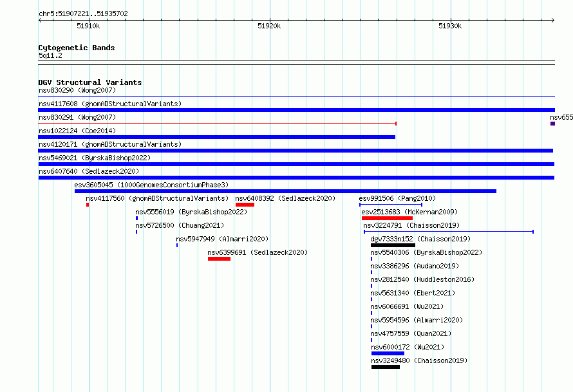Click the thick blue bar of nsv4117608
573x392 pixels.
[x=296, y=110]
